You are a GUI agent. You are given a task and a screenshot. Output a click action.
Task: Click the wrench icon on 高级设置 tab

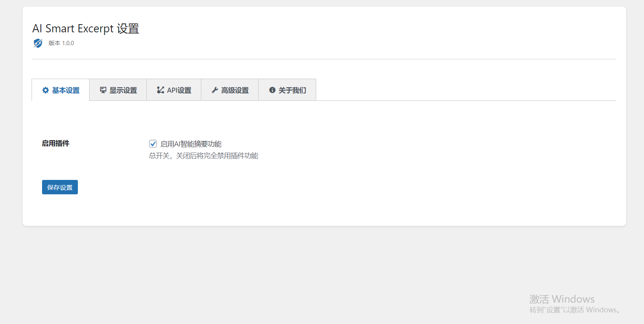(215, 90)
